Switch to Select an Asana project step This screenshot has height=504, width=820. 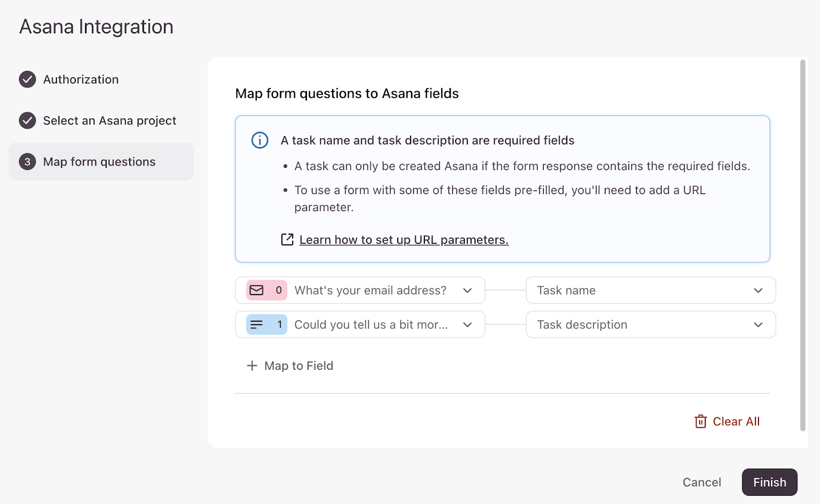coord(110,121)
